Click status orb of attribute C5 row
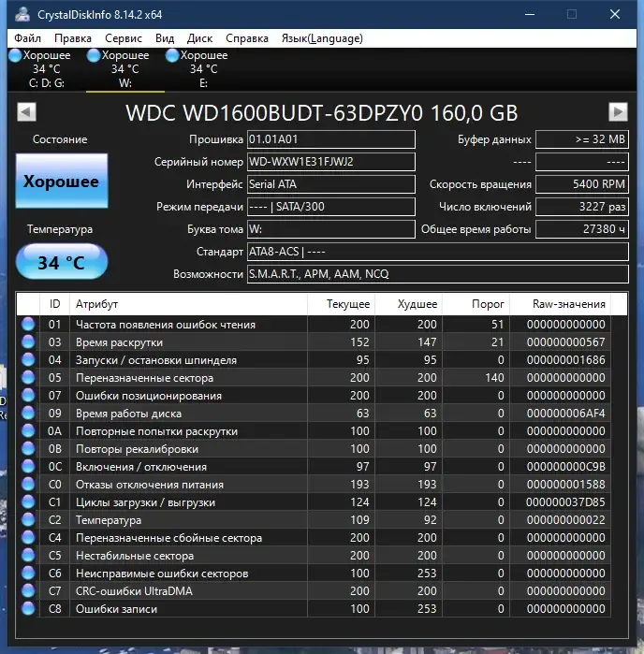The width and height of the screenshot is (644, 654). pyautogui.click(x=28, y=555)
